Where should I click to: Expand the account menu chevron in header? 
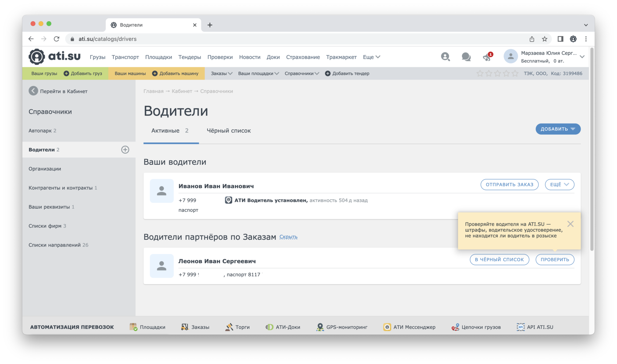[x=582, y=57]
